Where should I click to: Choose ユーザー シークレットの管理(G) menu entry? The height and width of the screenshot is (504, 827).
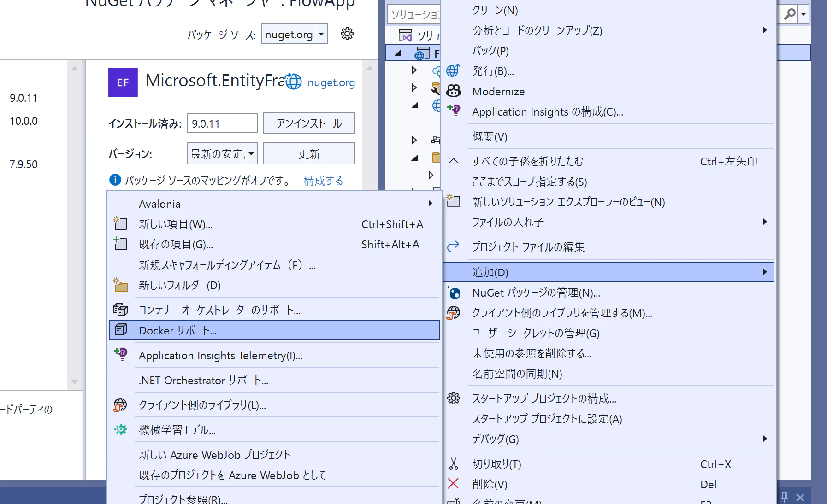tap(608, 333)
